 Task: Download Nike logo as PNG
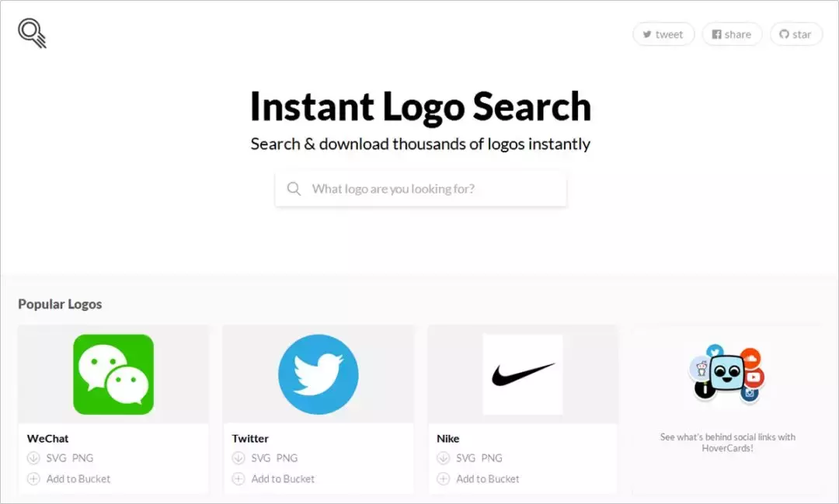pyautogui.click(x=491, y=458)
